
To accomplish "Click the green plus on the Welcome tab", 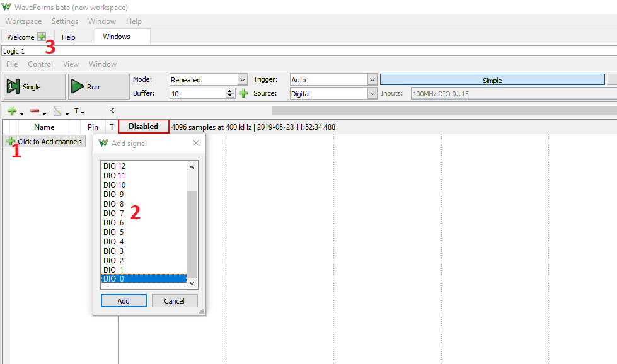I will coord(42,37).
